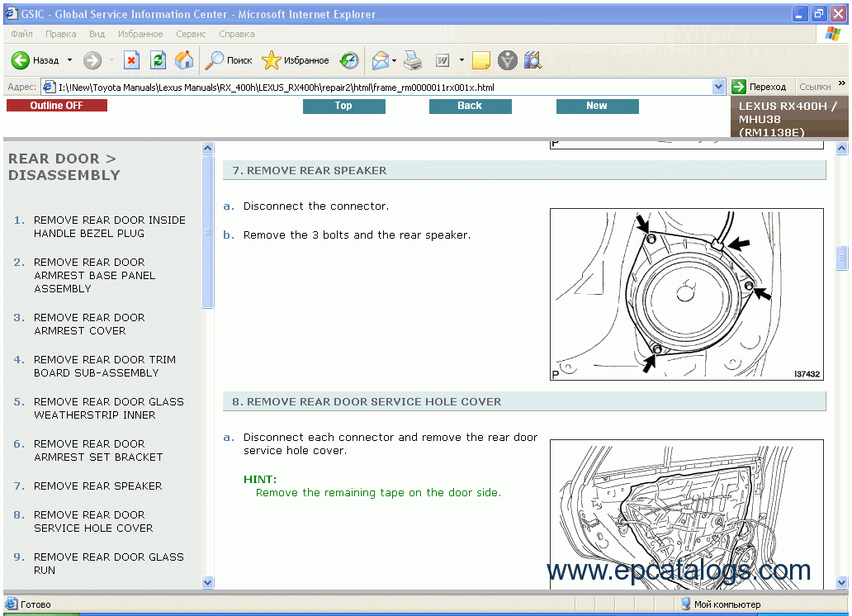Click the page icon in address bar
Viewport: 852px width, 616px height.
pyautogui.click(x=50, y=87)
